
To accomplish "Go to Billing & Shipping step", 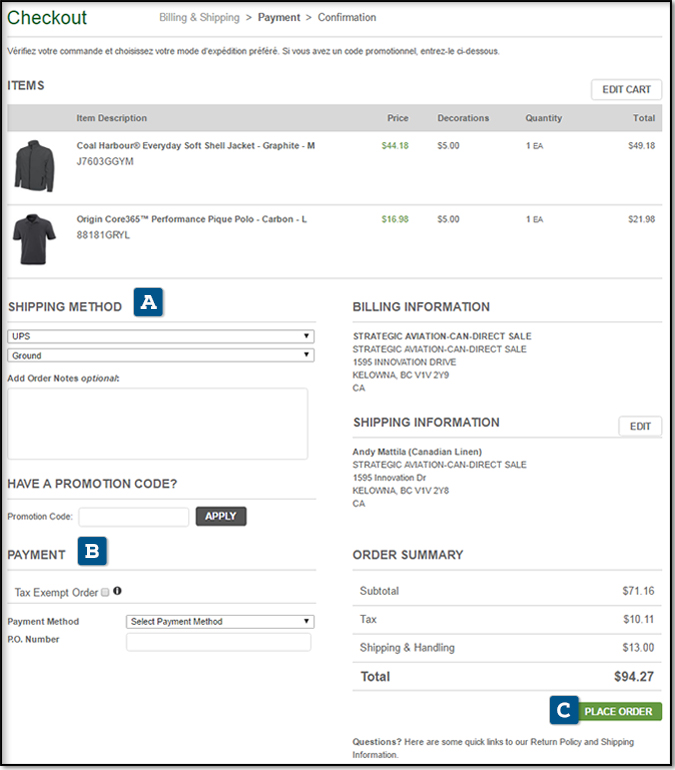I will coord(199,18).
